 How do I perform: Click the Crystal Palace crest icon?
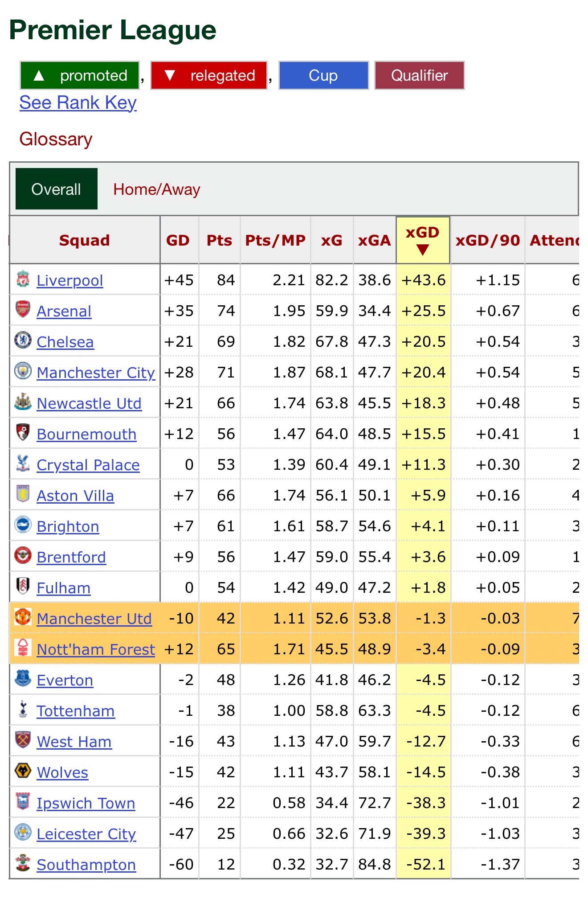[x=23, y=463]
